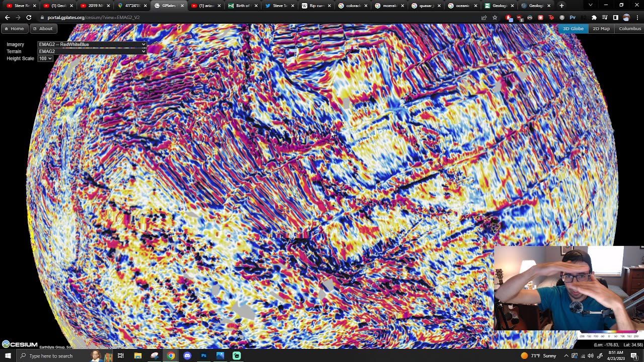Switch to Columbus view
Screen dimensions: 644x362
[x=630, y=29]
